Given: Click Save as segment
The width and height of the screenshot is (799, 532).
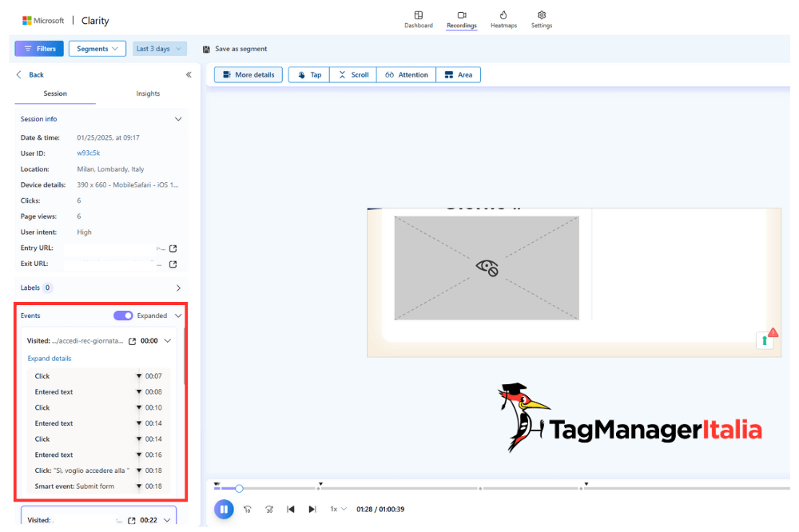Looking at the screenshot, I should 235,49.
